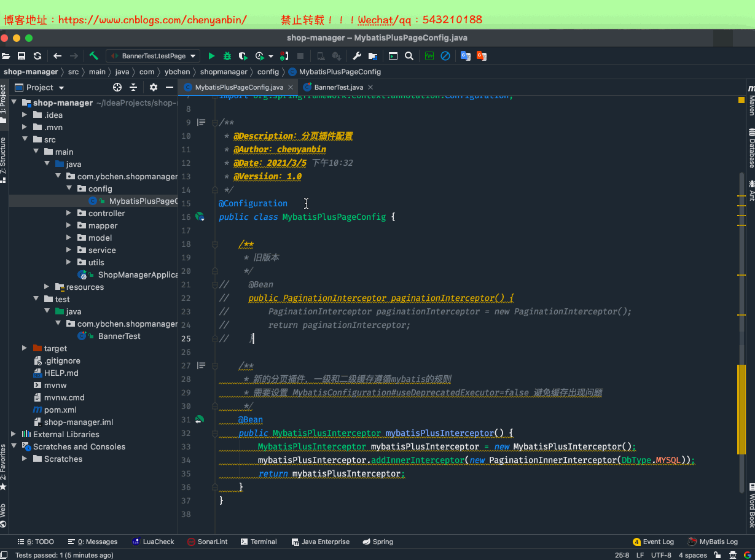Click the bean gutter icon on line 31

(199, 419)
